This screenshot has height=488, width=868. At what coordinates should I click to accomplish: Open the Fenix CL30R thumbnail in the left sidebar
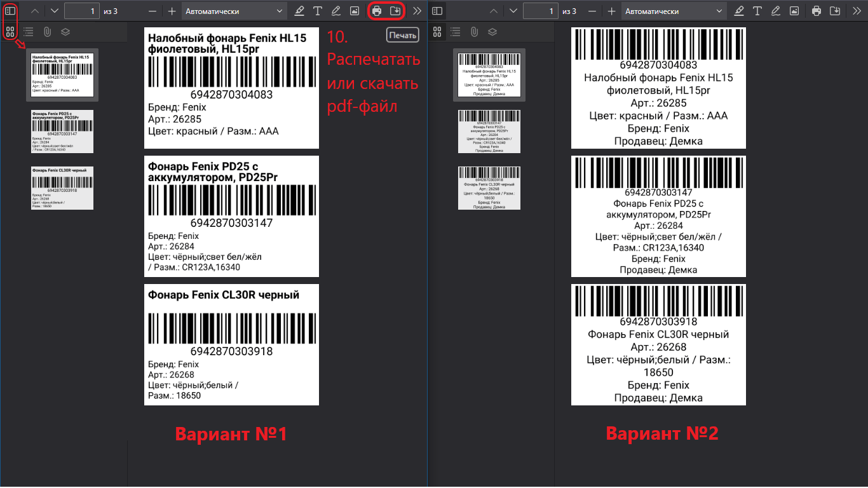62,188
